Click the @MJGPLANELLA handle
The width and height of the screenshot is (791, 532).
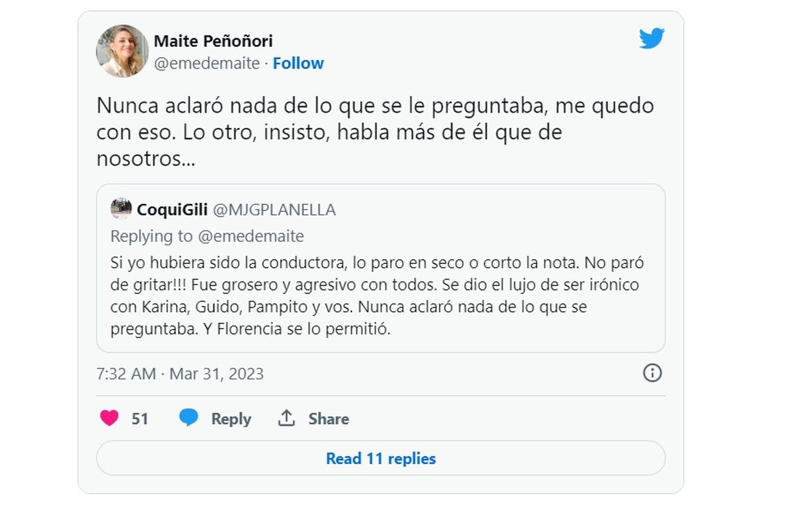click(x=274, y=210)
